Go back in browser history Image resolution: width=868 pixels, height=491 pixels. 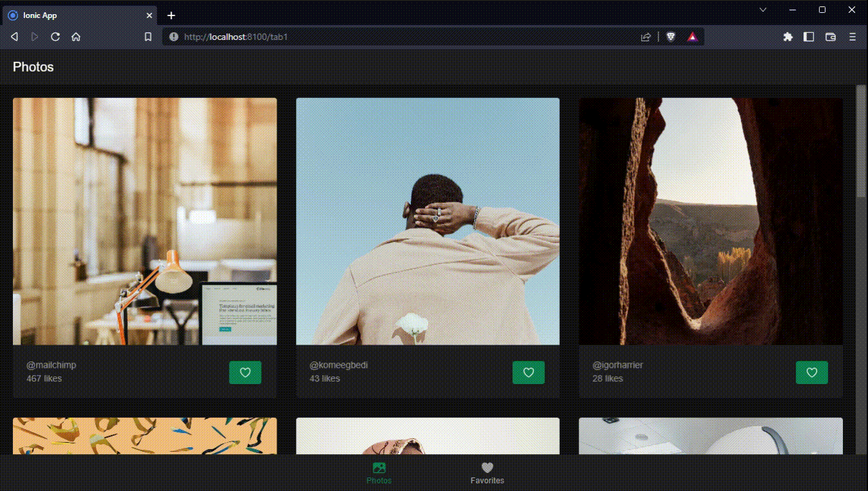pyautogui.click(x=14, y=37)
